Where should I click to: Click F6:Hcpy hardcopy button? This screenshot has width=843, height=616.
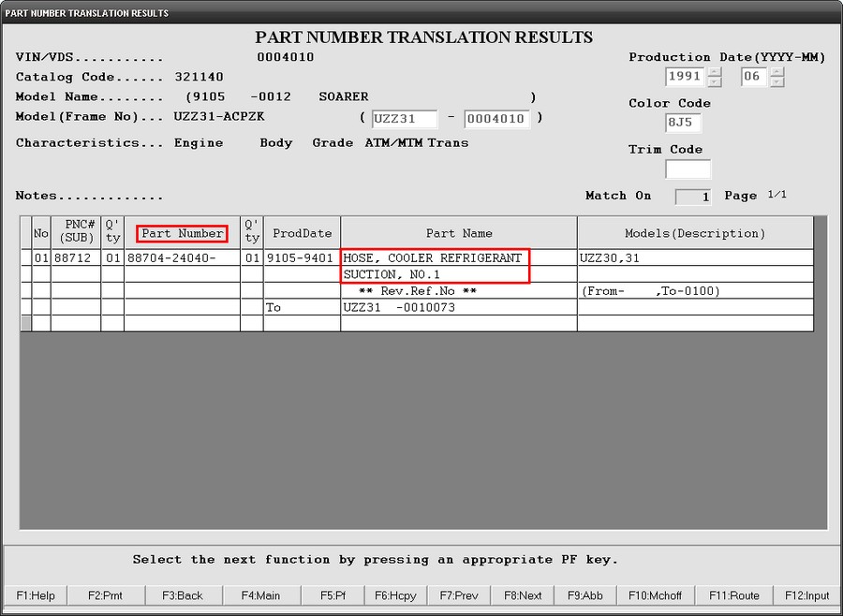tap(394, 595)
